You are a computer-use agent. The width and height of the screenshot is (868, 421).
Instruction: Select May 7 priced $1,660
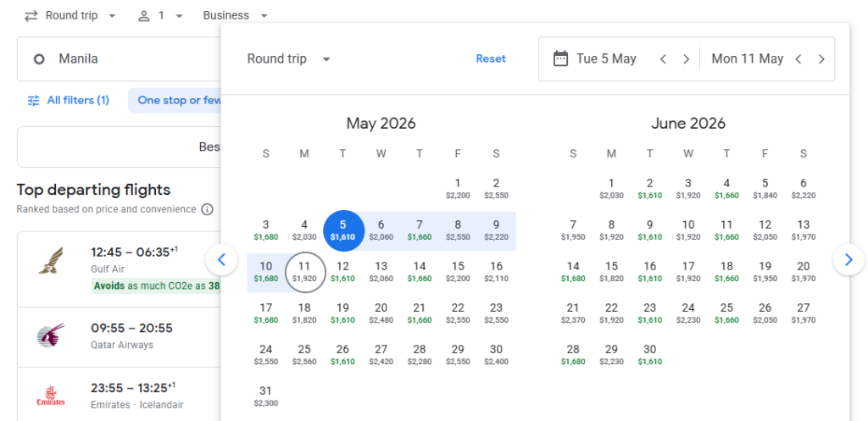tap(420, 230)
